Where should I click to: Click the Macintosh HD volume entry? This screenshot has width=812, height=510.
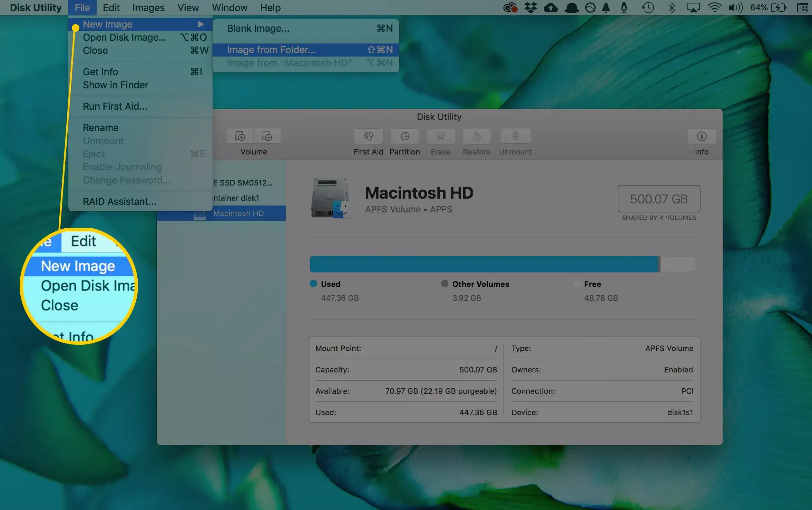coord(238,213)
